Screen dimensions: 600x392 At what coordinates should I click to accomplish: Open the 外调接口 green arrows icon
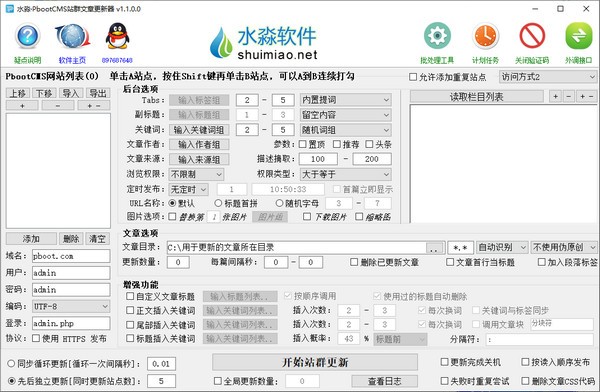[x=579, y=36]
